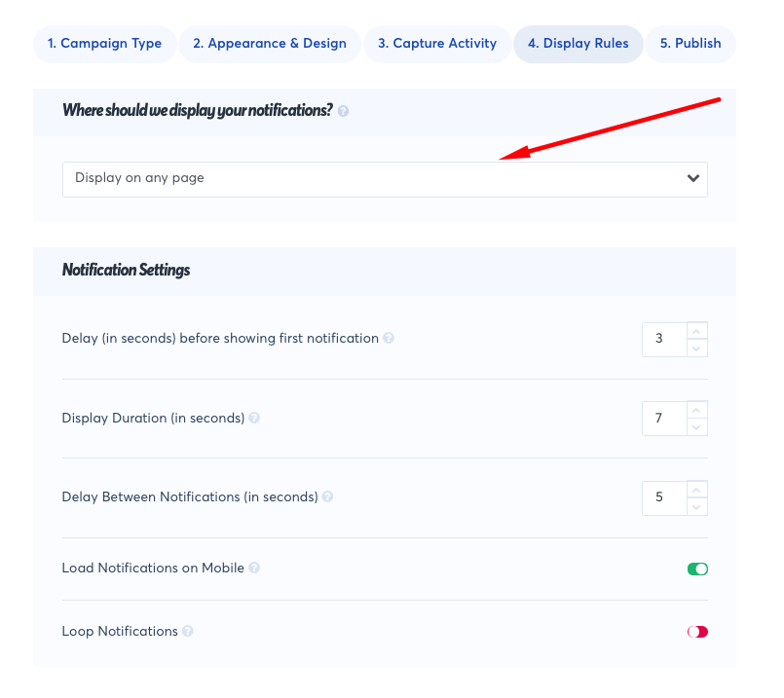Image resolution: width=784 pixels, height=698 pixels.
Task: Click help icon beside 'Where should we display' heading
Action: point(343,111)
